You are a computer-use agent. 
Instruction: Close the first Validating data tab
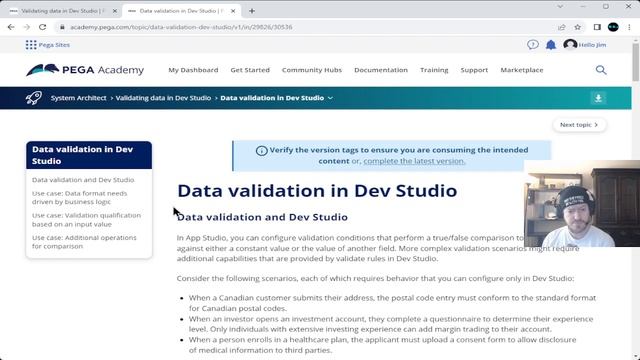115,11
